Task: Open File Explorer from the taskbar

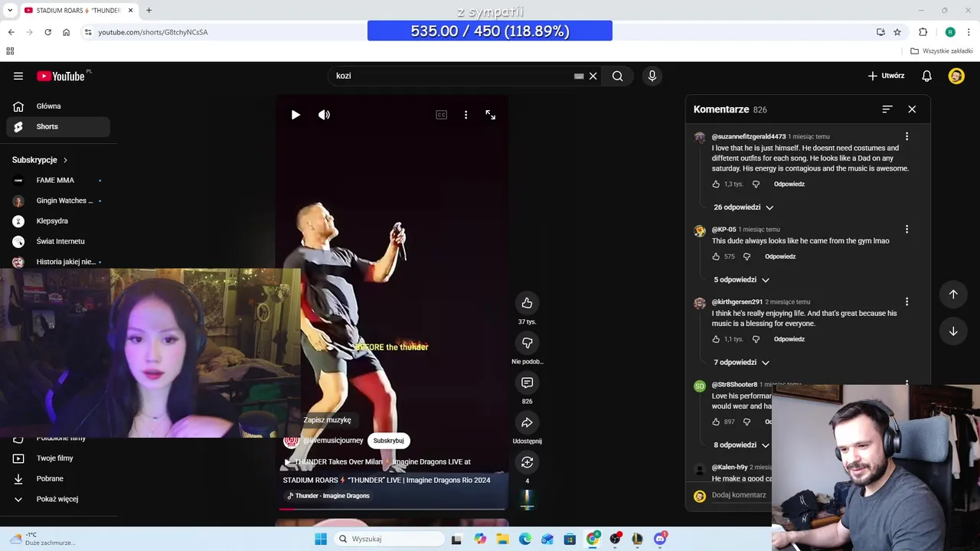Action: [x=502, y=539]
